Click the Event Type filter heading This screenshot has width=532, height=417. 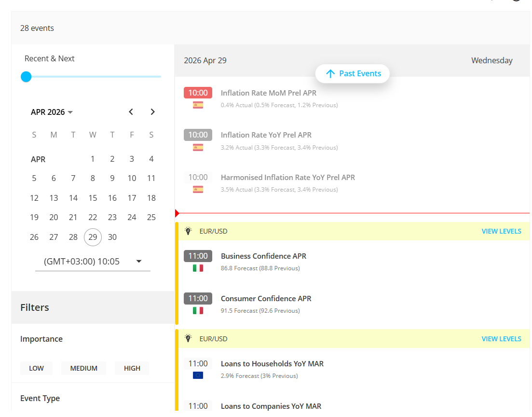(40, 398)
